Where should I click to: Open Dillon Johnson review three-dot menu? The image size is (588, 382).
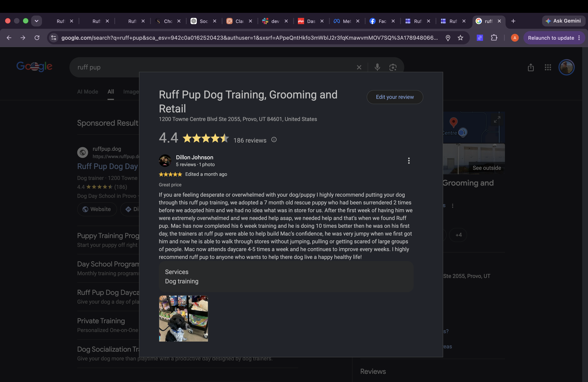pyautogui.click(x=409, y=161)
